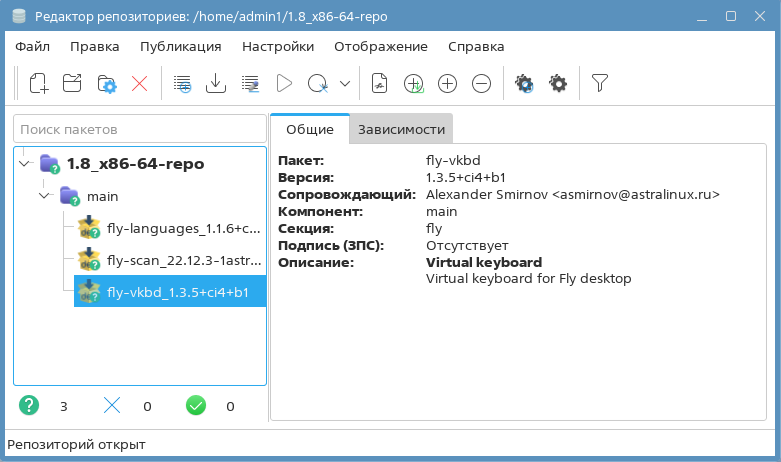Viewport: 781px width, 462px height.
Task: Collapse the 1.8_x86-64-repo tree node
Action: [25, 163]
